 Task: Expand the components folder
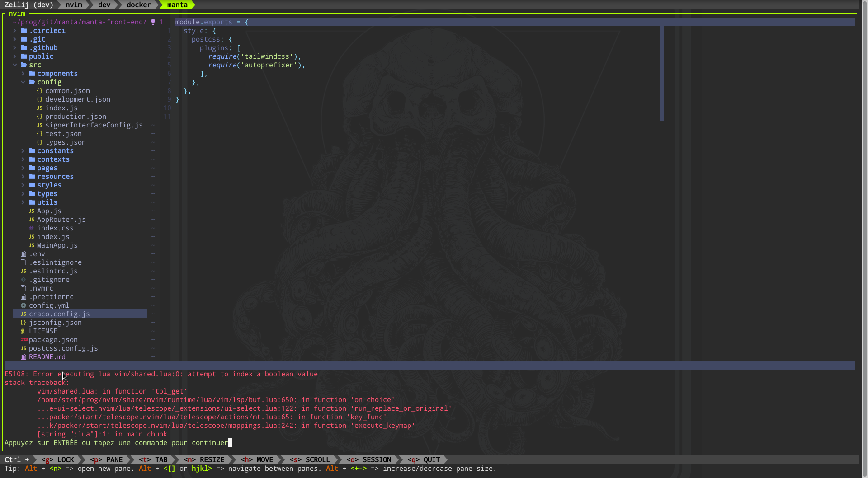pyautogui.click(x=22, y=73)
